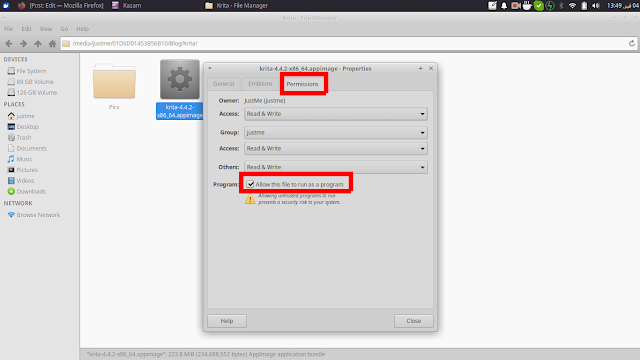This screenshot has width=640, height=360.
Task: Open the whisker menu icon in panel
Action: [x=6, y=5]
